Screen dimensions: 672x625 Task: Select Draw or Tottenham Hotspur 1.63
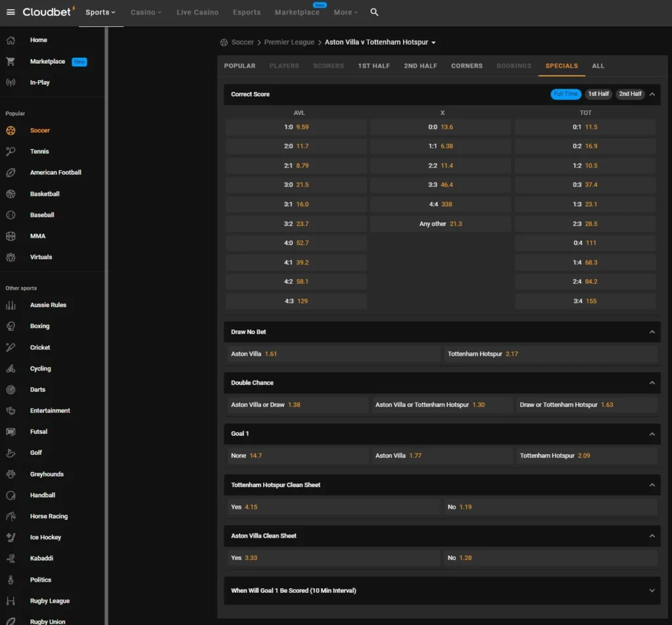[x=587, y=404]
